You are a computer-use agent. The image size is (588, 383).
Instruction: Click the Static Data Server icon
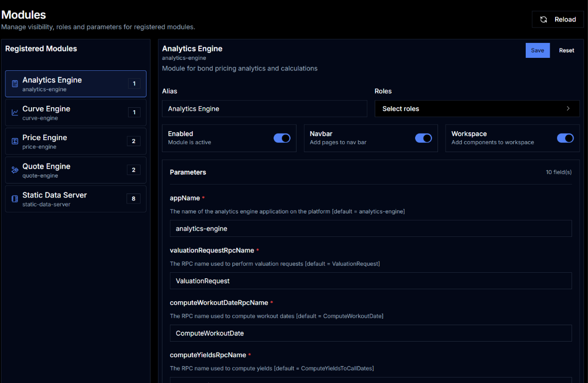click(14, 199)
